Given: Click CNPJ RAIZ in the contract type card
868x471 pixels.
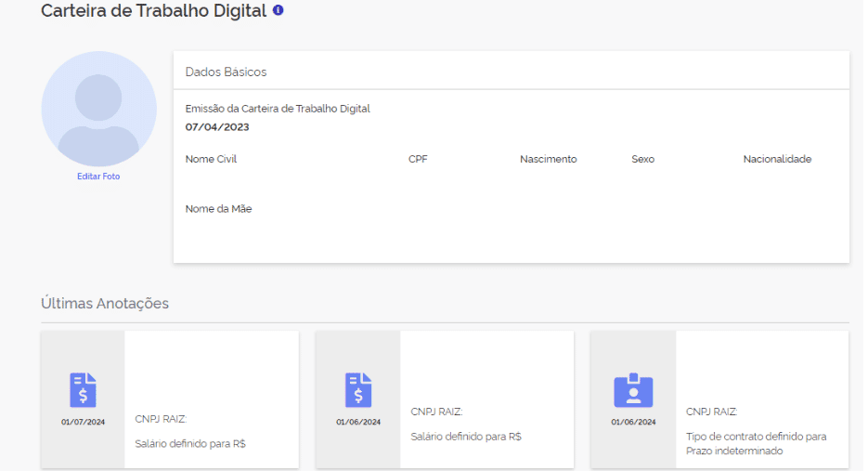Looking at the screenshot, I should [711, 412].
